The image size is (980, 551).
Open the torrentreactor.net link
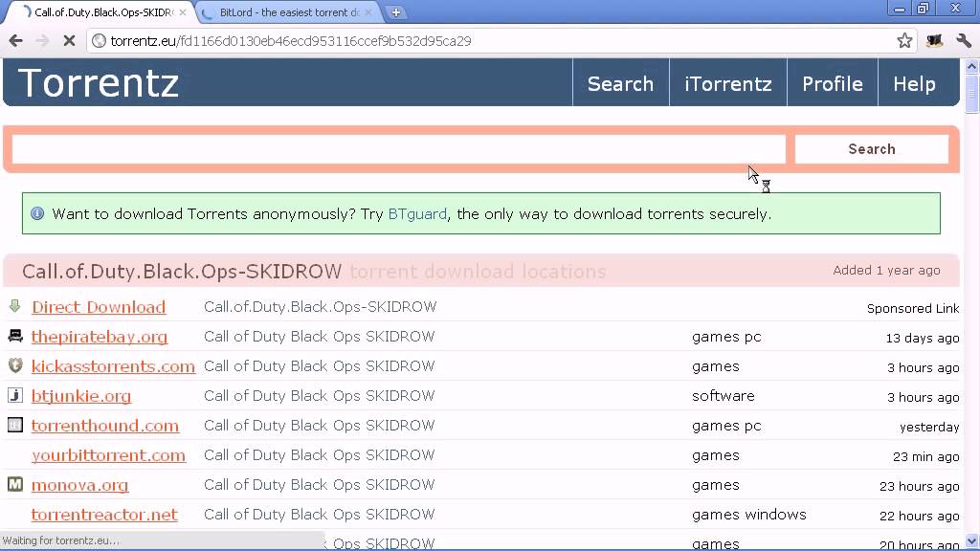click(x=104, y=515)
